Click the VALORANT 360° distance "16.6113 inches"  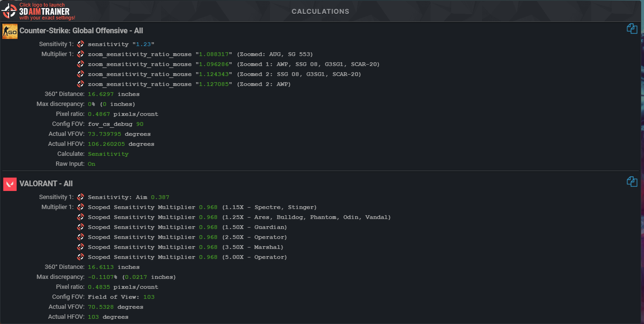(x=114, y=267)
